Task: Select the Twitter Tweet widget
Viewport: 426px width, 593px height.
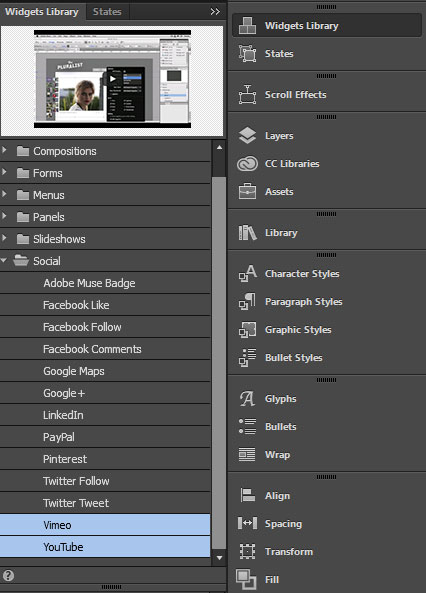Action: pyautogui.click(x=105, y=503)
